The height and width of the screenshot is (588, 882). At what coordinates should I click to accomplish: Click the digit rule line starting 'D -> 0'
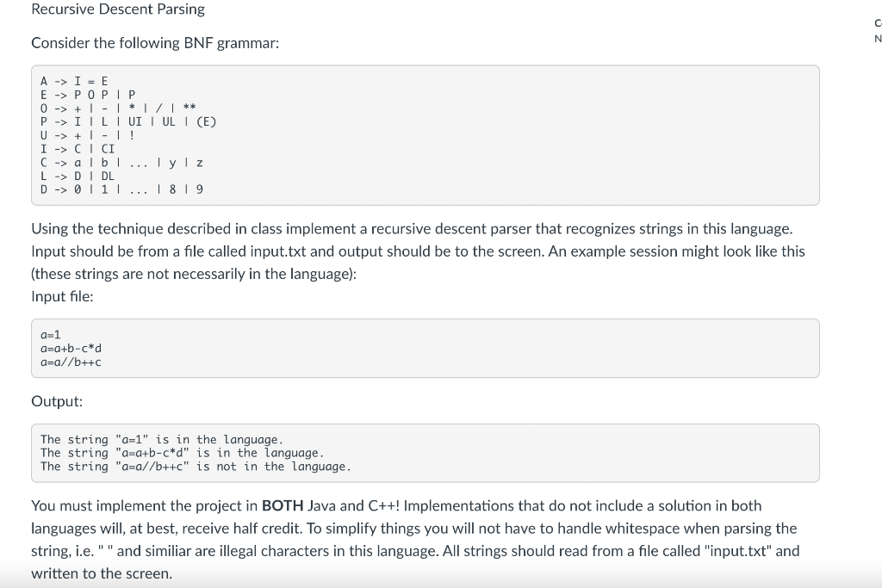point(121,189)
